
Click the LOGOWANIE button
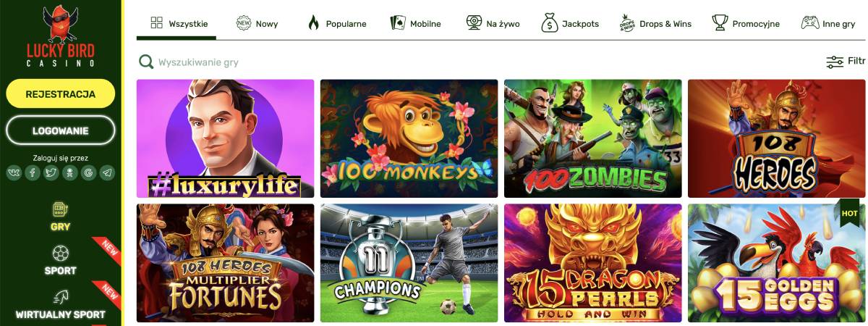pos(61,131)
